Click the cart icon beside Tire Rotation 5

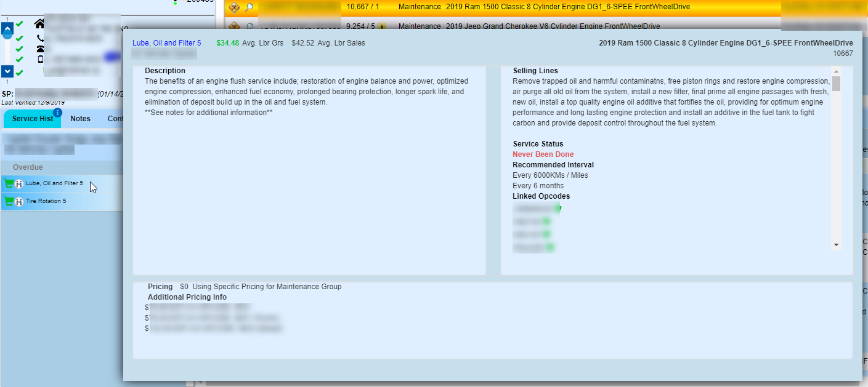click(9, 201)
